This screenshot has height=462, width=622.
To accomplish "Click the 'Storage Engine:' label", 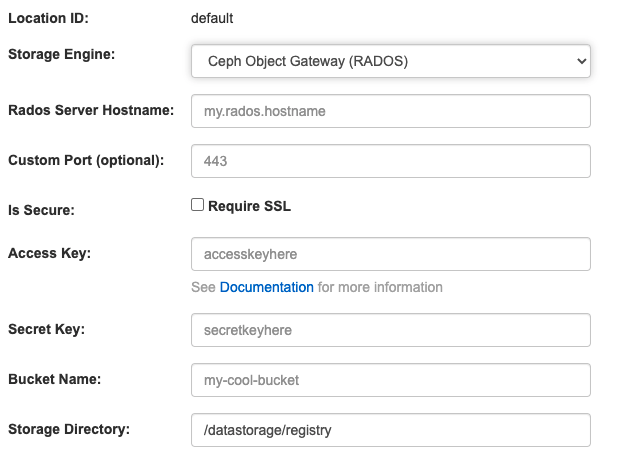I will [x=61, y=53].
